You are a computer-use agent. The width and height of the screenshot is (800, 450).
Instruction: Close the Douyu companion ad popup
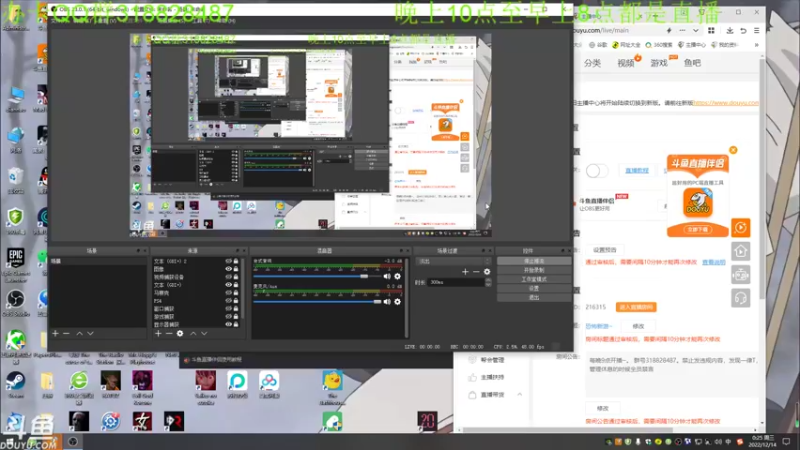[x=733, y=150]
